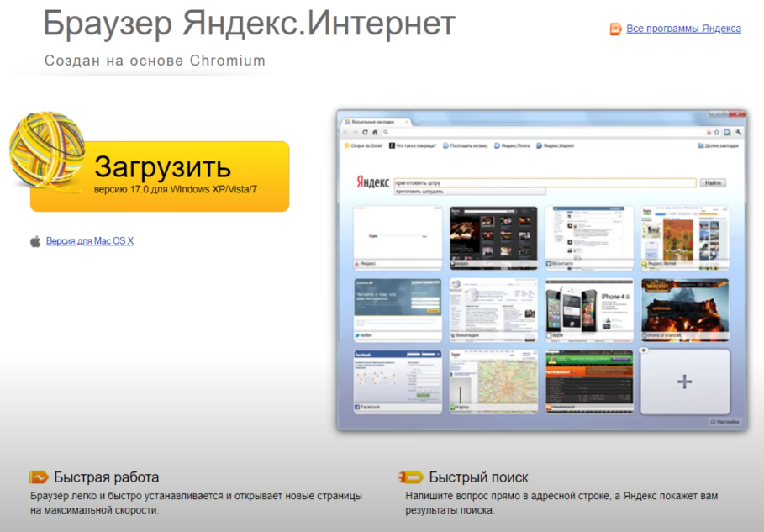Select the приготовить штрудель suggestion
The image size is (764, 532).
click(x=470, y=192)
